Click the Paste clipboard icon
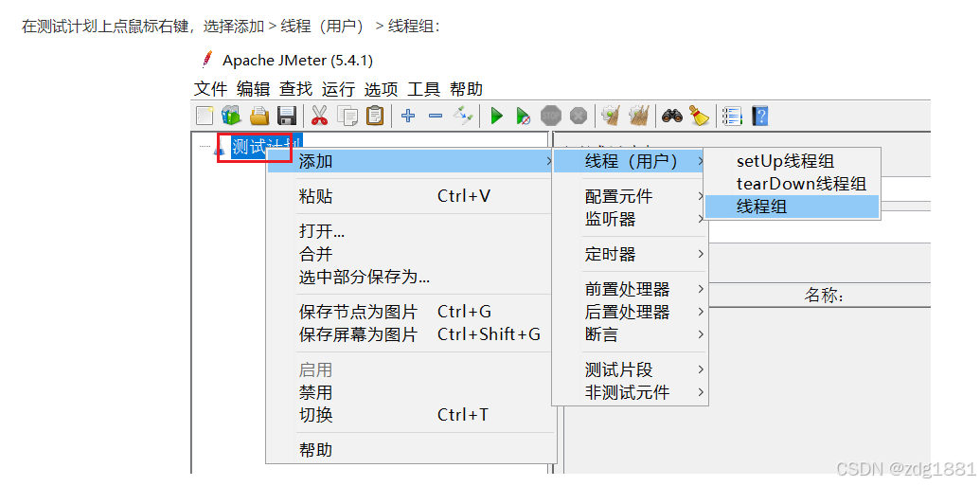 [x=375, y=116]
